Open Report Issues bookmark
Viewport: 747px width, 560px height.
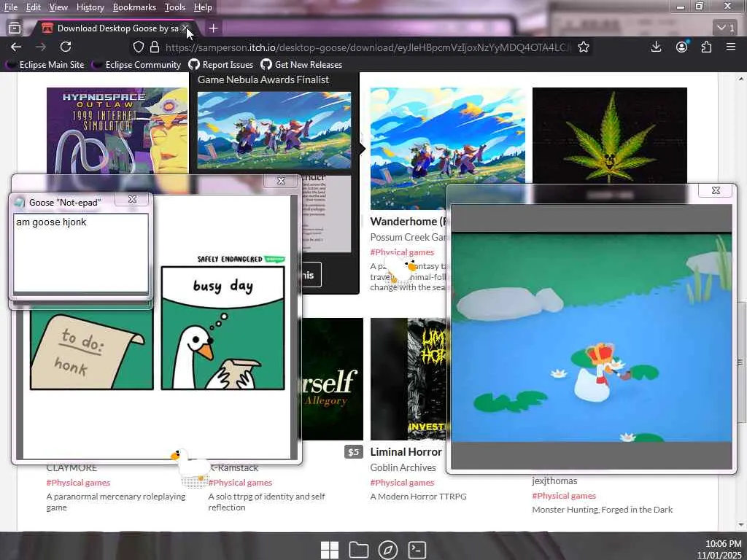coord(221,65)
